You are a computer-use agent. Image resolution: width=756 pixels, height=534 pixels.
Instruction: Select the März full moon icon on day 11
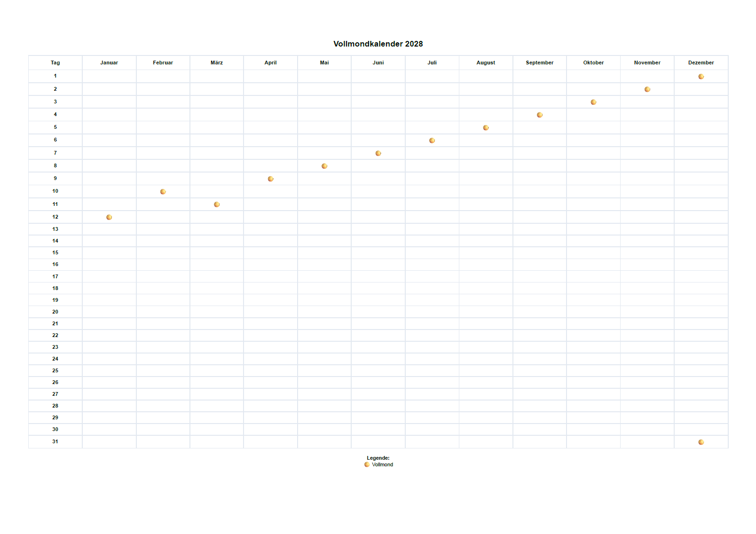217,204
